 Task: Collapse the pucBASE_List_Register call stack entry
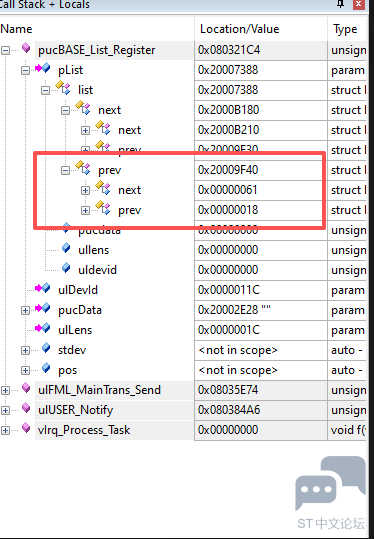click(5, 51)
